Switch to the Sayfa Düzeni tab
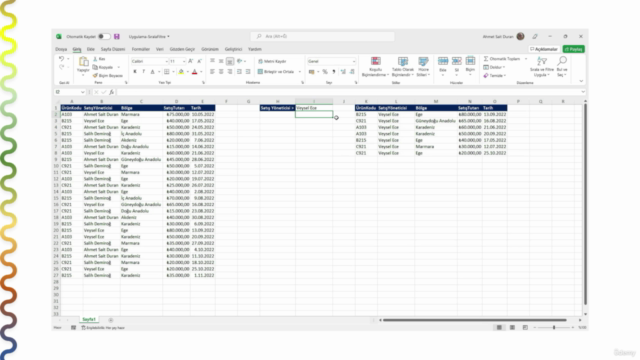640x360 pixels. [x=113, y=49]
